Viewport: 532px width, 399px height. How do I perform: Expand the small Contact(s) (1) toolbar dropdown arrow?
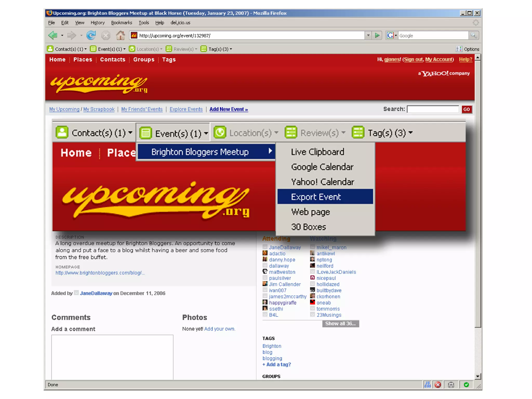(x=85, y=49)
